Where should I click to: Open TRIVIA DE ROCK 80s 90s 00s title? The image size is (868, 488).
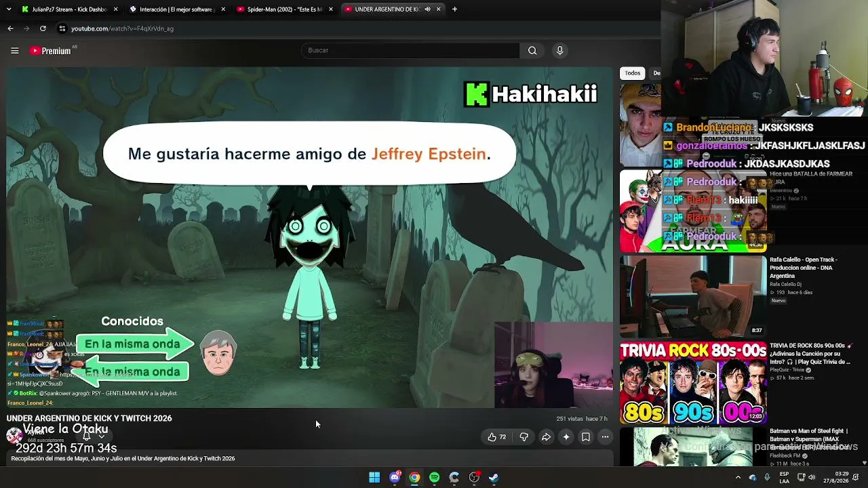pyautogui.click(x=810, y=354)
